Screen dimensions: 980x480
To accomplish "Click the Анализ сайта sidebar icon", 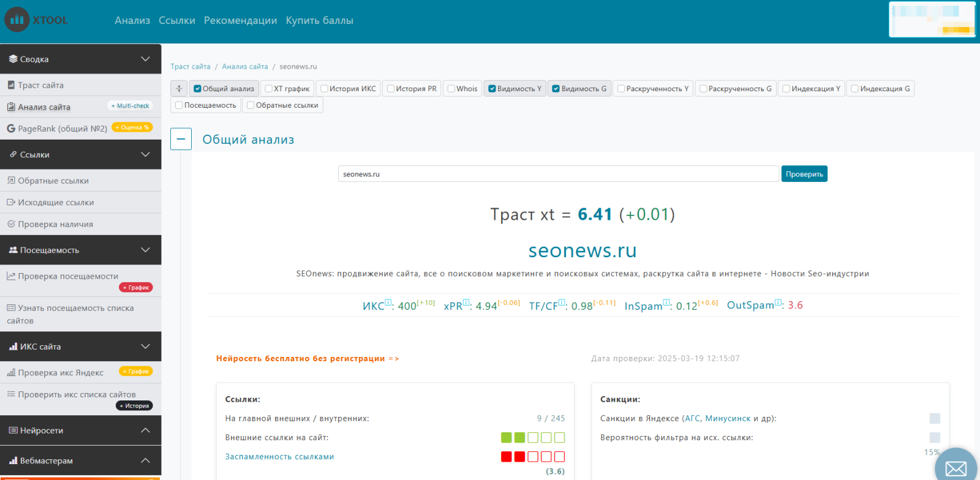I will pos(11,107).
